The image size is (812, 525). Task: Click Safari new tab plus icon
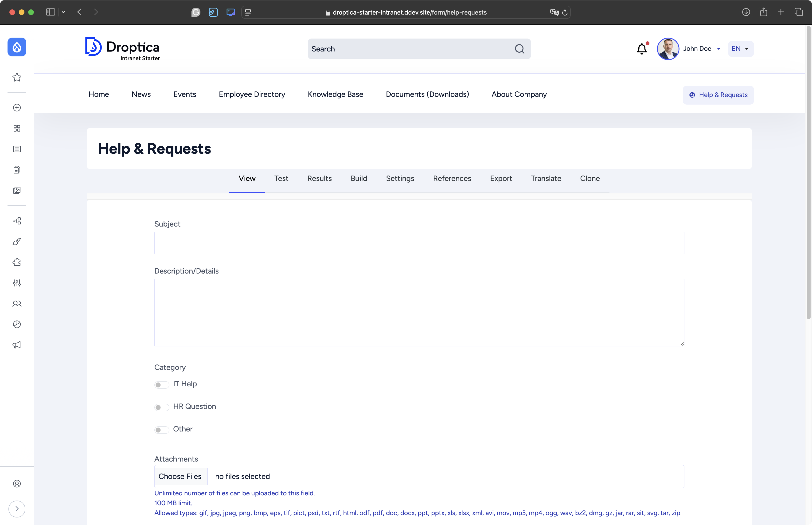pos(781,12)
